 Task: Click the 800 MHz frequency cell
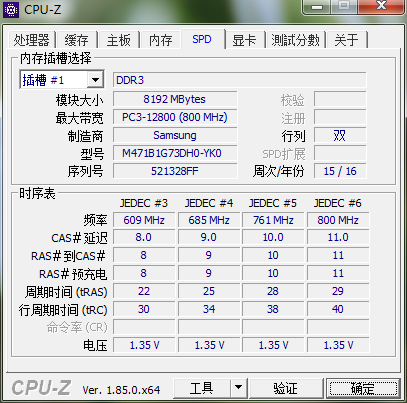point(338,220)
